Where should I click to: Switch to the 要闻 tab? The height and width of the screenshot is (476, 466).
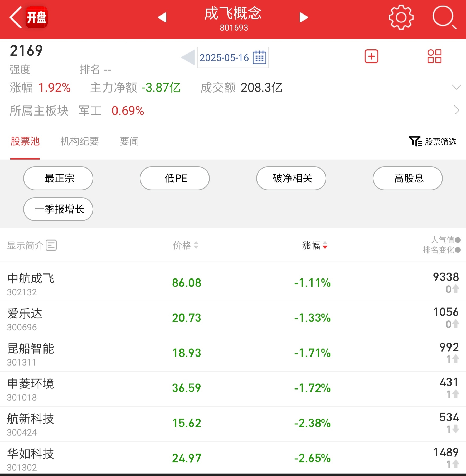point(129,141)
